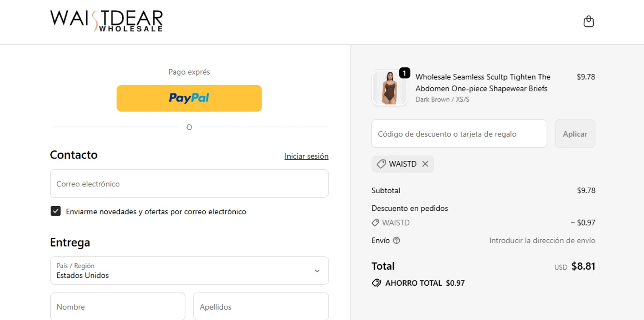Click the quantity badge on product thumbnail
Screen dimensions: 644x320
click(404, 73)
